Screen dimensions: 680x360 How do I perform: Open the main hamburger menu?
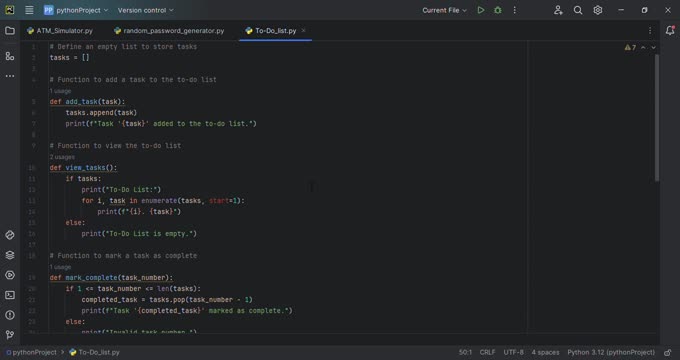pos(29,10)
